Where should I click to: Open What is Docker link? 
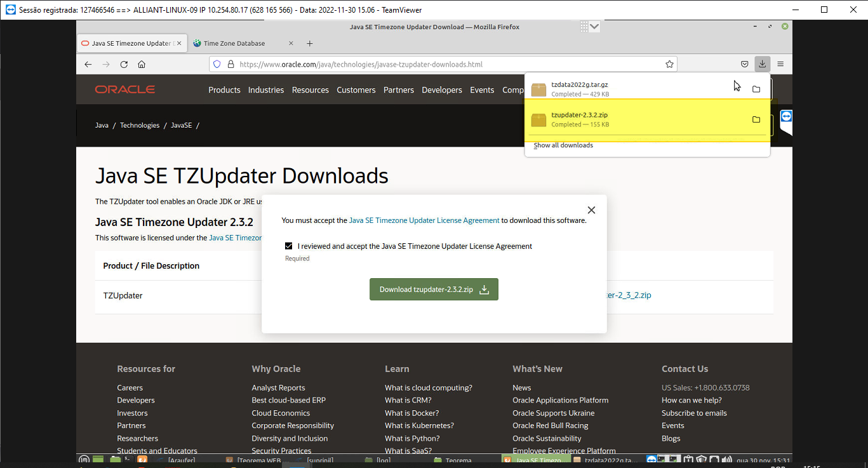click(x=411, y=413)
